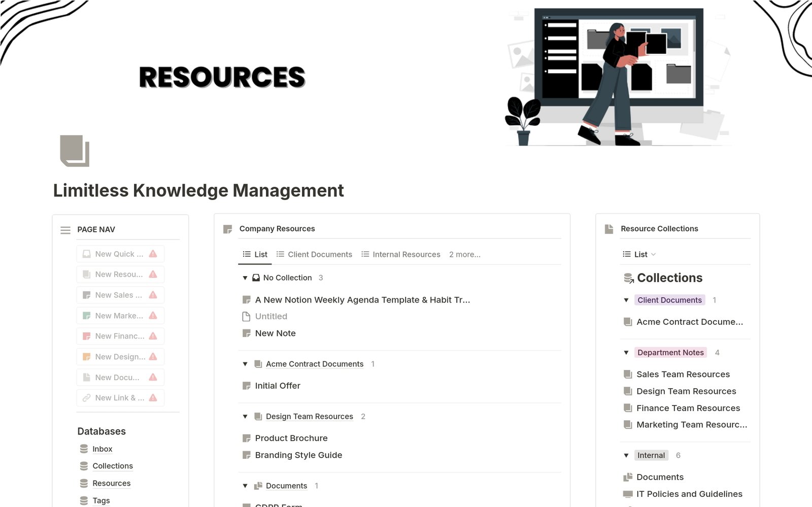The height and width of the screenshot is (507, 812).
Task: Switch to the Internal Resources tab
Action: [x=407, y=254]
